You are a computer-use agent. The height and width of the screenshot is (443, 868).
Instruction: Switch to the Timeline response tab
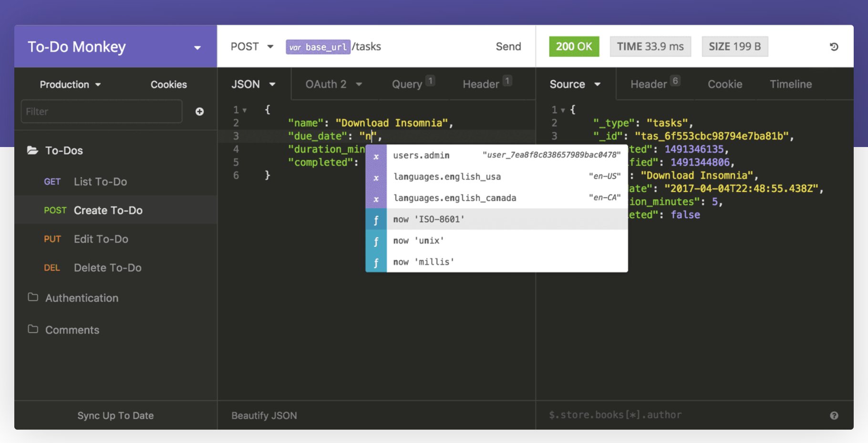click(x=790, y=84)
